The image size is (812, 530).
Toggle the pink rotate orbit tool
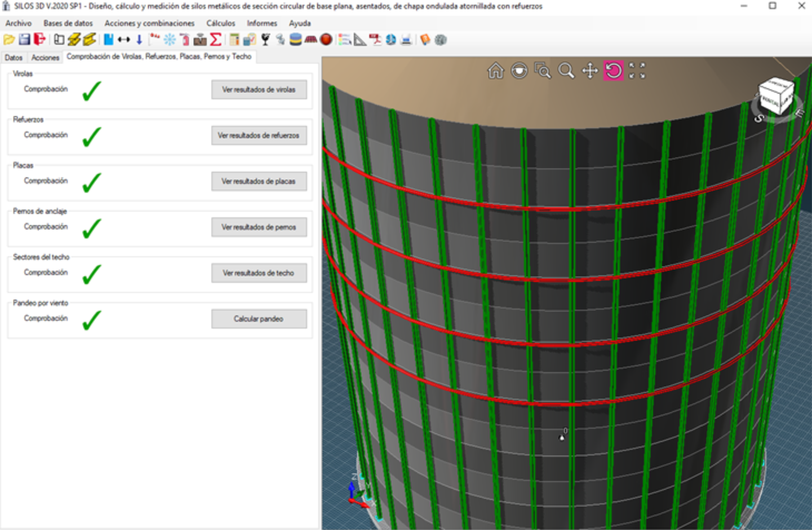click(x=613, y=71)
